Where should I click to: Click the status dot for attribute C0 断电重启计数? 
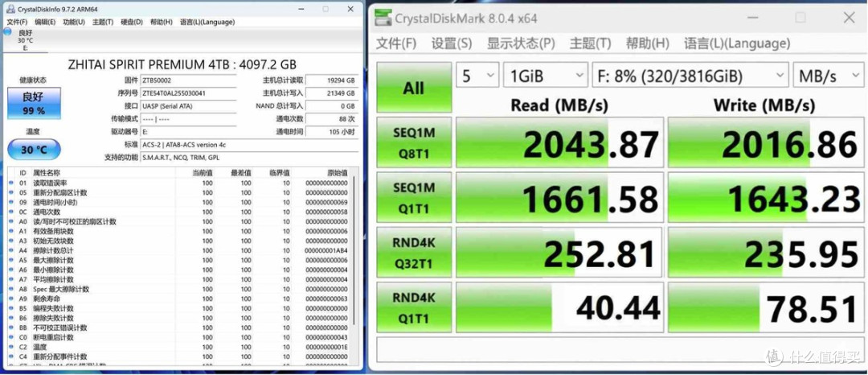coord(11,337)
